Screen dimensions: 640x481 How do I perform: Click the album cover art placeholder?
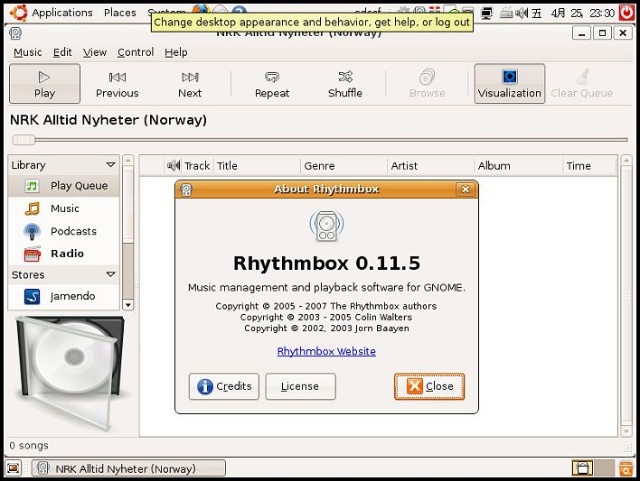[69, 372]
